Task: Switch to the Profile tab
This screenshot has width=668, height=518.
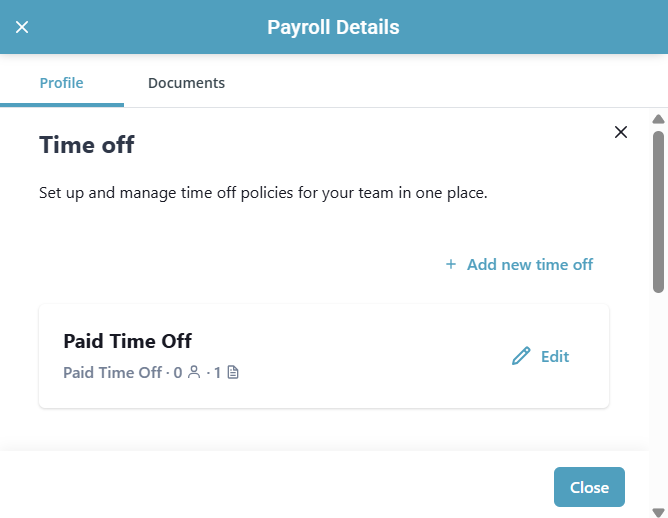Action: tap(61, 83)
